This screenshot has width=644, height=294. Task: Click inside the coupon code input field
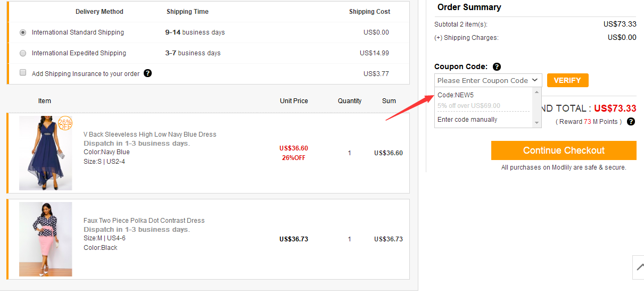(482, 80)
